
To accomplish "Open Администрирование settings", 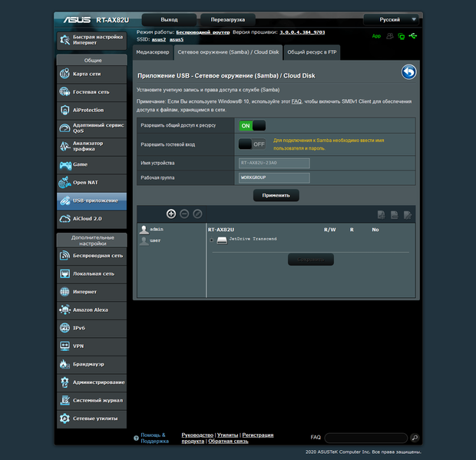I will point(91,382).
